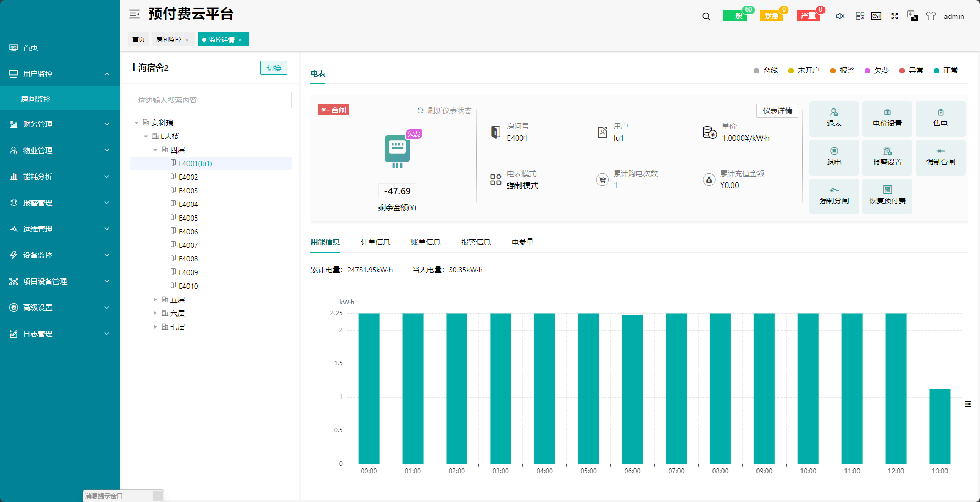Toggle the 离线 legend status filter
This screenshot has width=980, height=502.
click(x=765, y=71)
